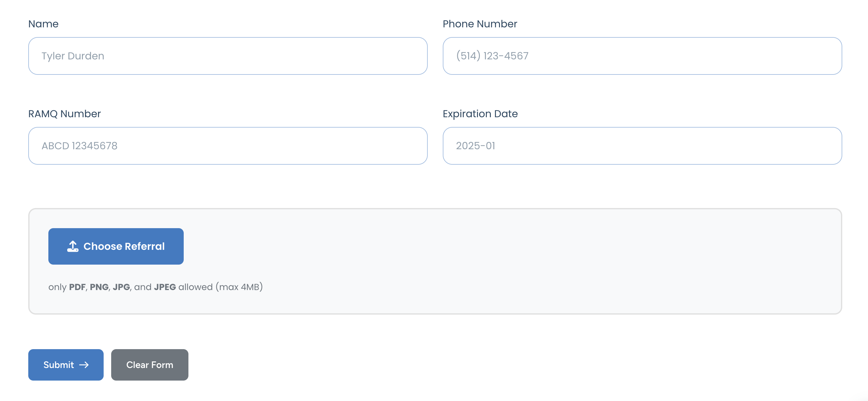Click the allowed file types helper text

click(x=156, y=287)
